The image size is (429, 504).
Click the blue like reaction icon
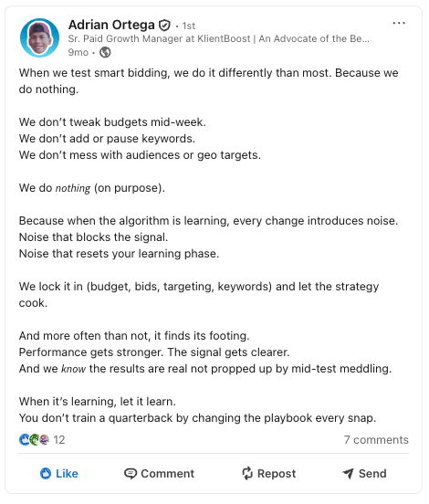(25, 440)
